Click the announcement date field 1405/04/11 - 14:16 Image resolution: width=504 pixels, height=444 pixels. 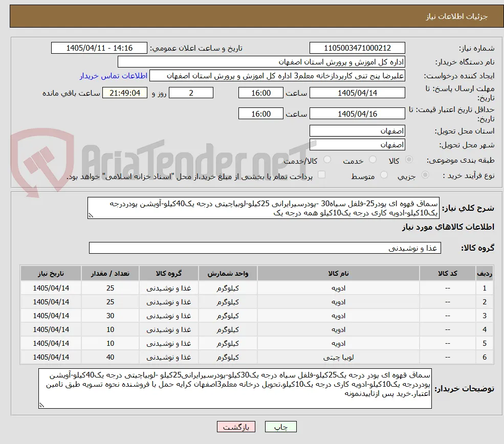pos(99,48)
